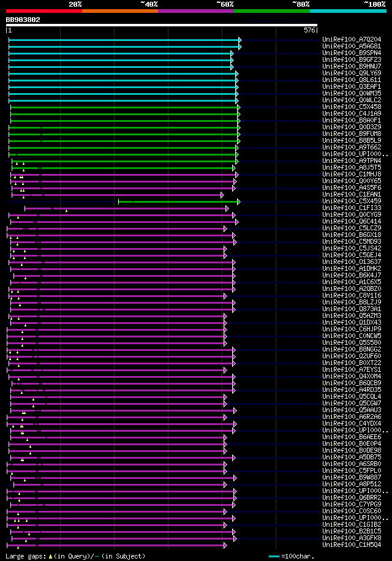Select UniRef100_B9FUM8 label
392x561 pixels.
coord(352,134)
